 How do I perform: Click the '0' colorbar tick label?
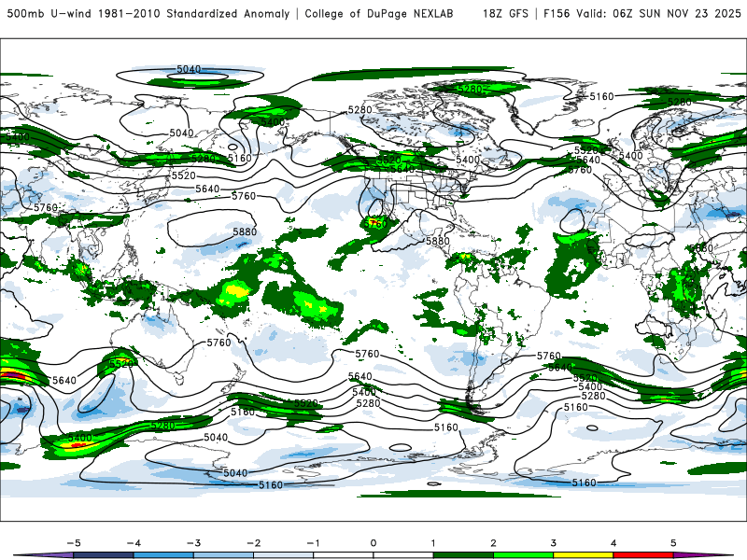(x=373, y=543)
